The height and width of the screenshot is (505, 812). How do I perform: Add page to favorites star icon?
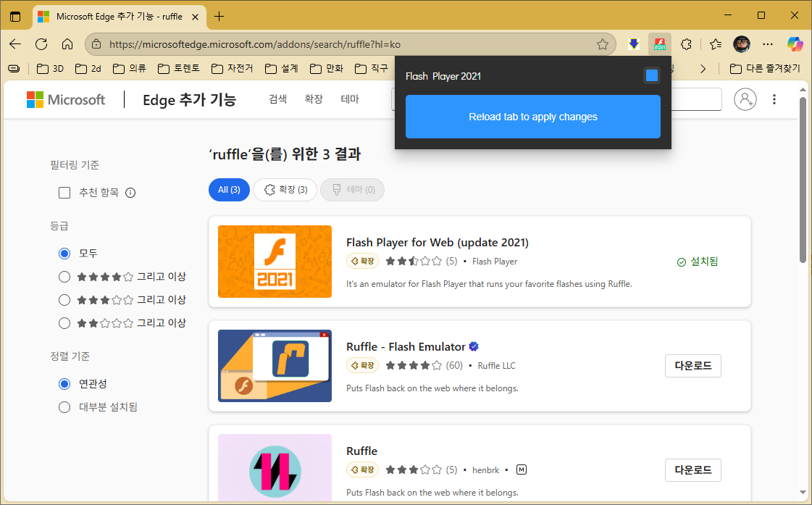(602, 44)
